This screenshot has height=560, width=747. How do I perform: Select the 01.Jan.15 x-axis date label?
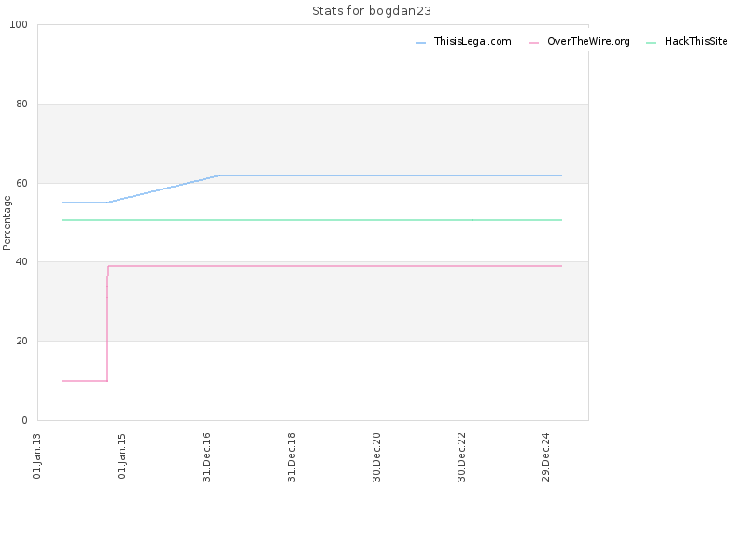tap(122, 456)
